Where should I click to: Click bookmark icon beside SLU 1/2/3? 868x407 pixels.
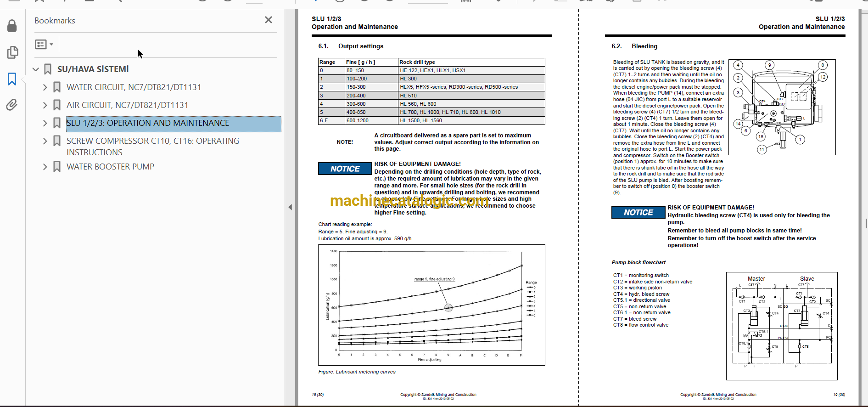coord(57,123)
